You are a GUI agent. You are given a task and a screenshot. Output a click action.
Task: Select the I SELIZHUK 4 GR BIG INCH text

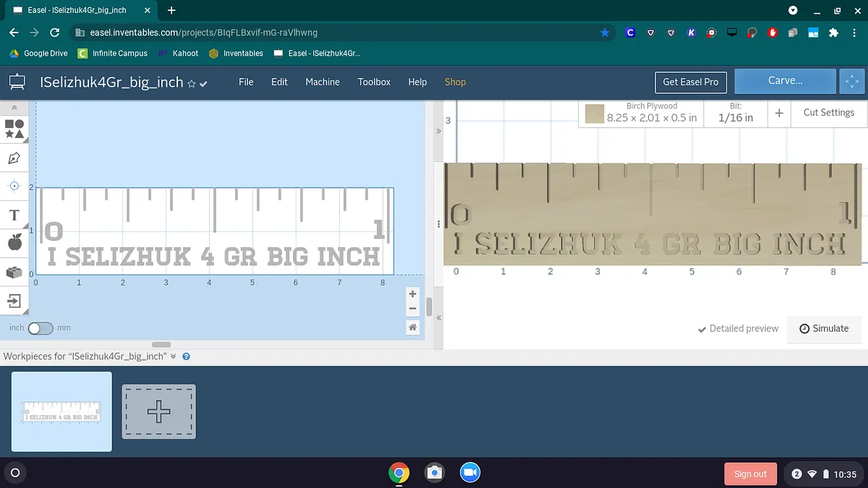(214, 257)
